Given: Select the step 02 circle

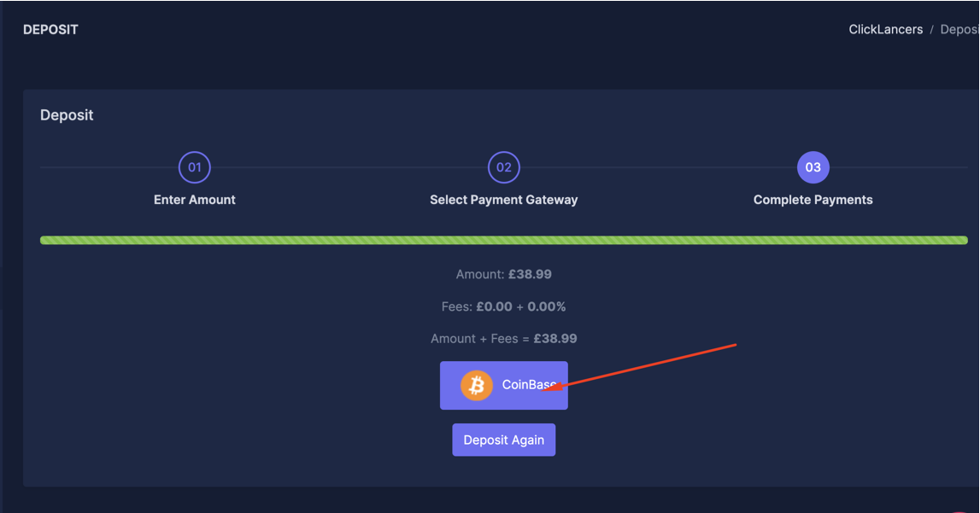Looking at the screenshot, I should pos(504,167).
